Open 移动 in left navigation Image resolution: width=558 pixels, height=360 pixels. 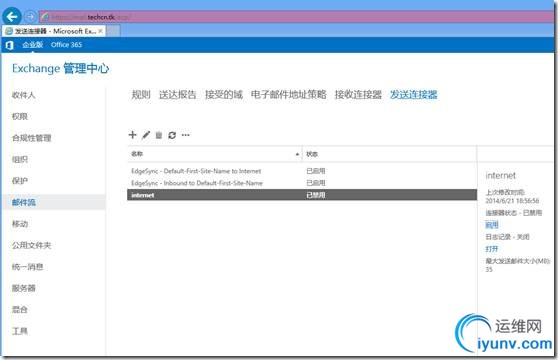[x=20, y=224]
